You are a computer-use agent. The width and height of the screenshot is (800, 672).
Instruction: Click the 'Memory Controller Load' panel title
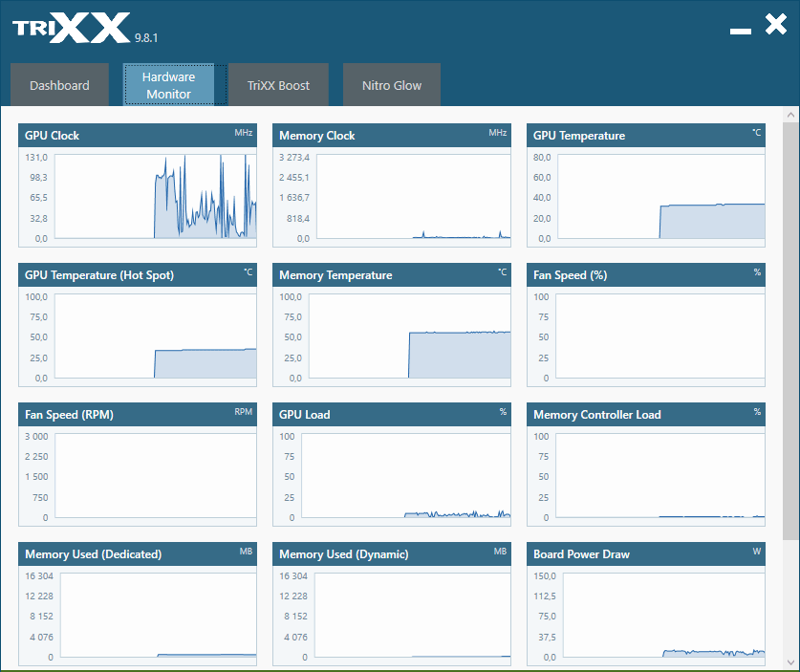tap(597, 415)
